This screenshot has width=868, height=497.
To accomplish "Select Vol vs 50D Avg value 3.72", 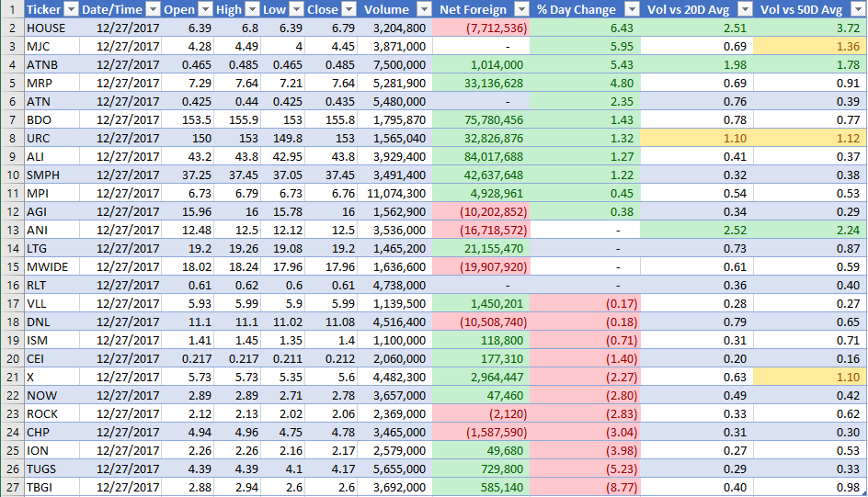I will [x=809, y=28].
